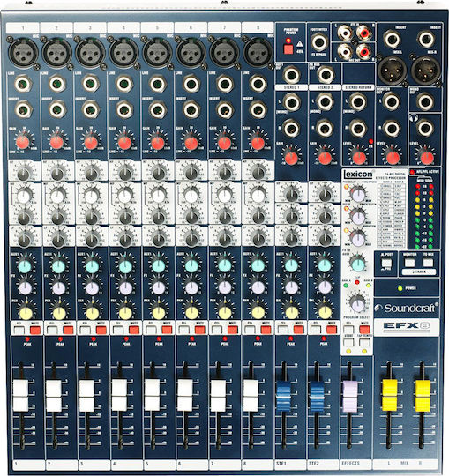
Task: Grab the blue STE2 fader
Action: 317,397
